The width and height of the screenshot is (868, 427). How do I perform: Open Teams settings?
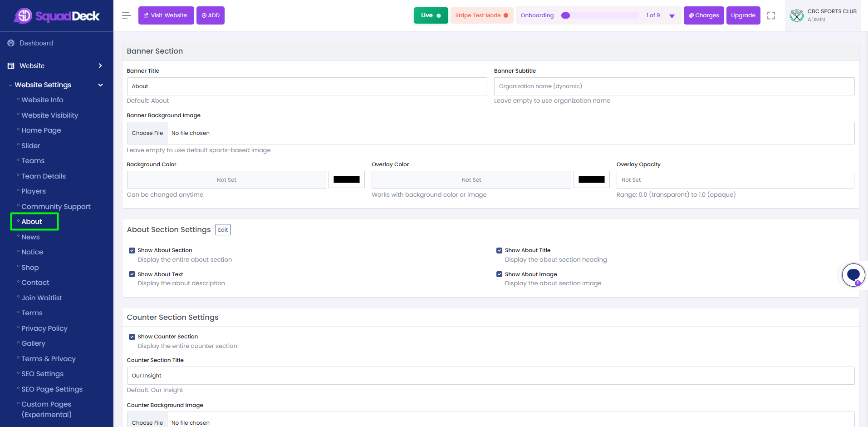tap(33, 161)
